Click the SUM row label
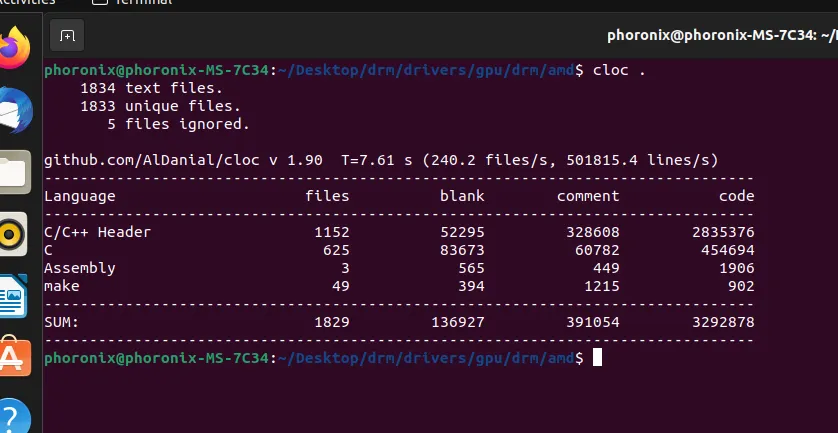This screenshot has width=838, height=433. 62,322
